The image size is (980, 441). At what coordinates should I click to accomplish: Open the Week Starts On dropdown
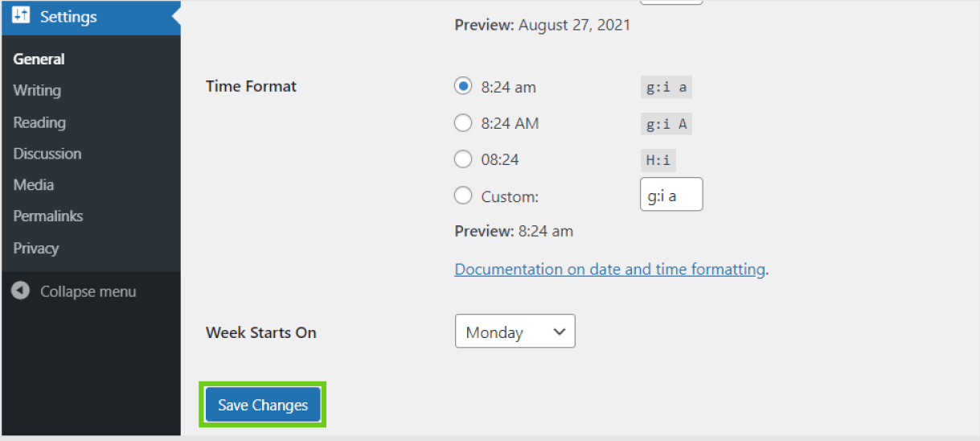(515, 332)
